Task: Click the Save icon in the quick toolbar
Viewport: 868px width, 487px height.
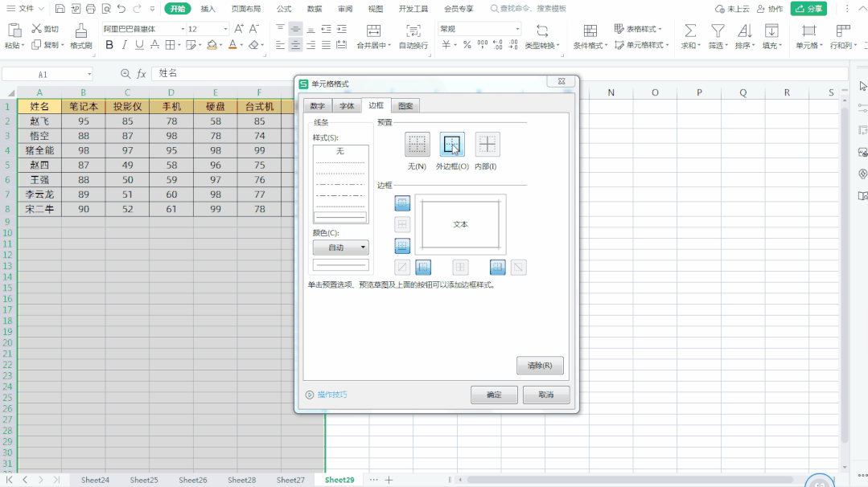Action: tap(60, 9)
